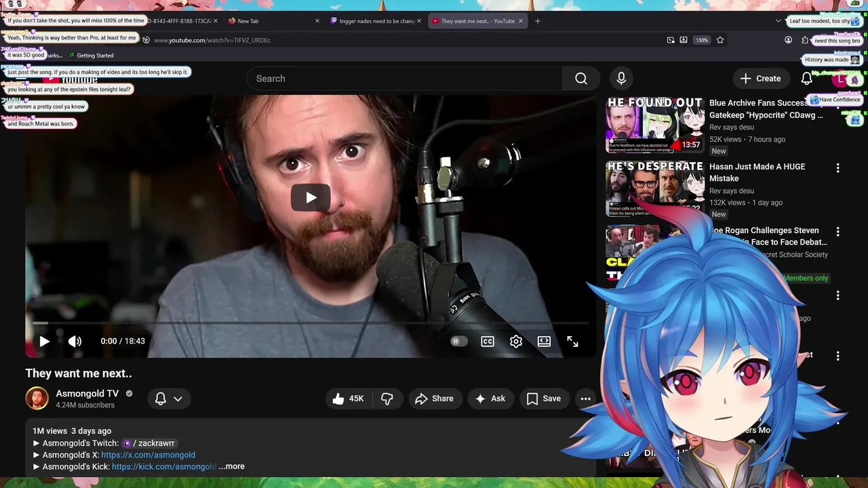
Task: Toggle the autoplay switch in the player
Action: [459, 341]
